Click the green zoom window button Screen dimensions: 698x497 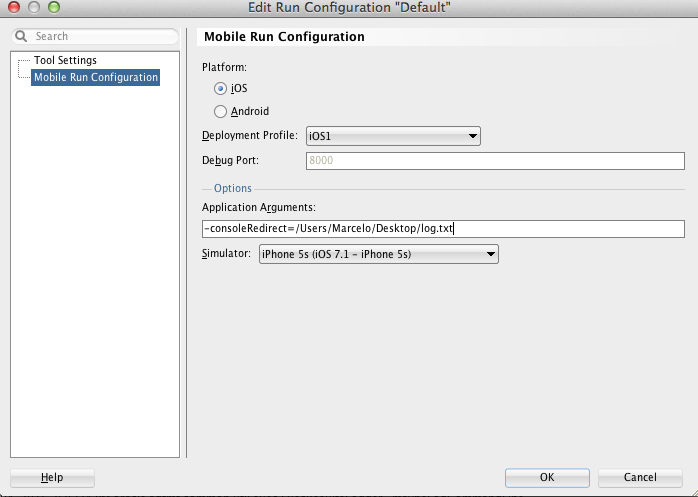(54, 7)
